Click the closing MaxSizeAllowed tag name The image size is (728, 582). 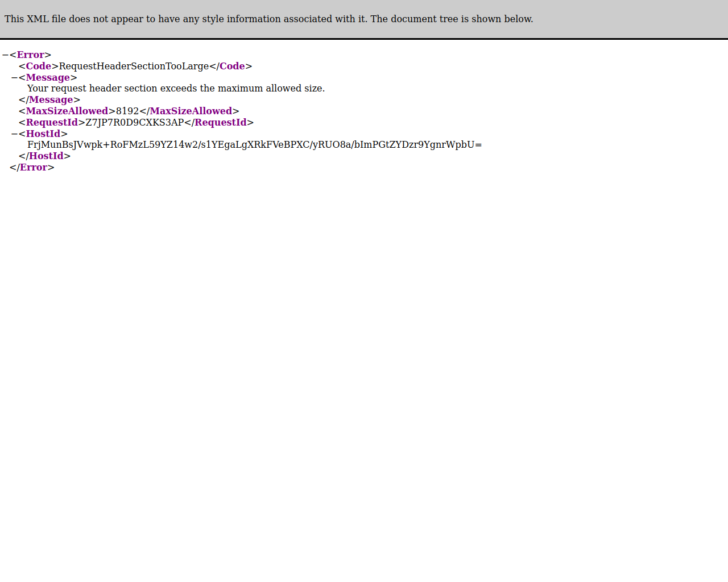191,111
